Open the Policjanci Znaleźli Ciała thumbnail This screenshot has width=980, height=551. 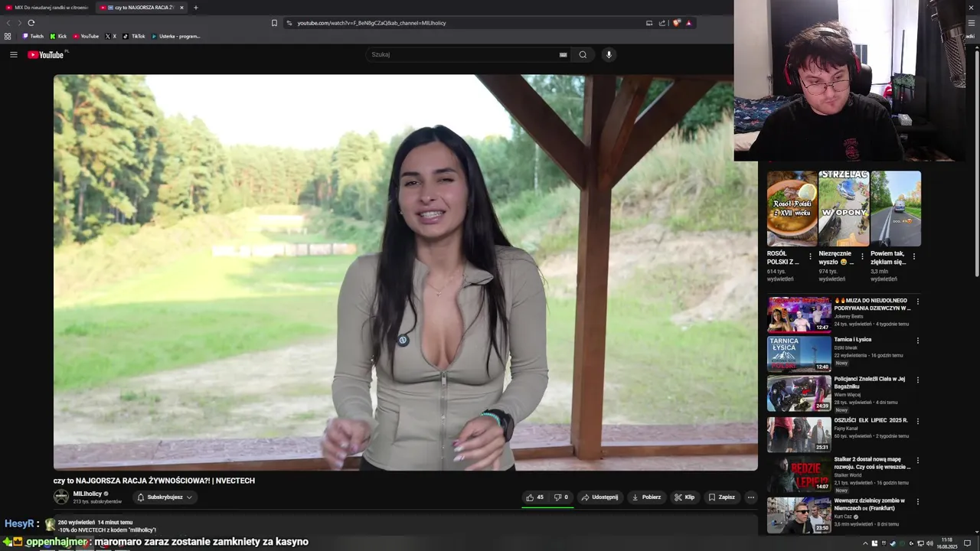(x=799, y=393)
